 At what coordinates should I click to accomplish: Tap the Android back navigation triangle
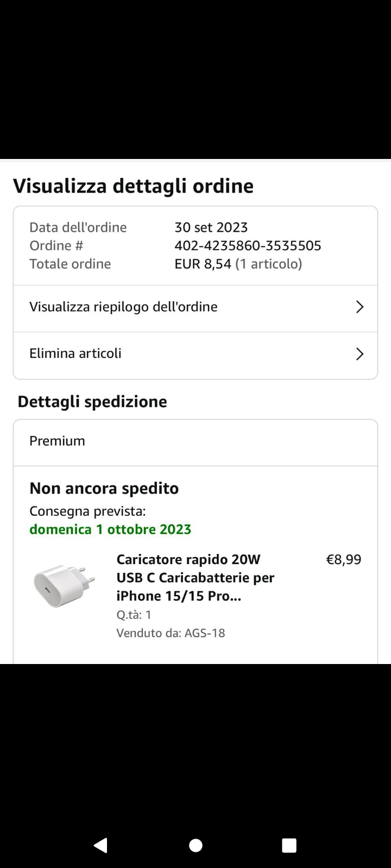100,845
